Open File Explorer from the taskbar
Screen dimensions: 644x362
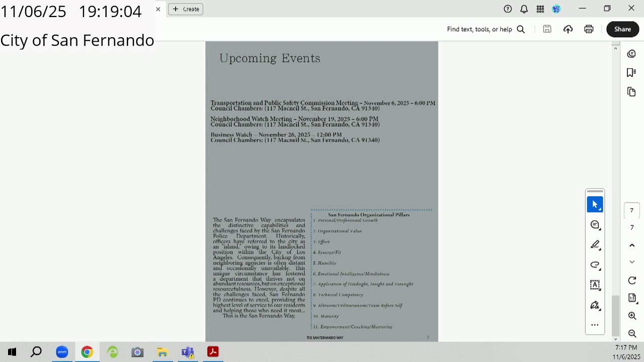pos(163,352)
